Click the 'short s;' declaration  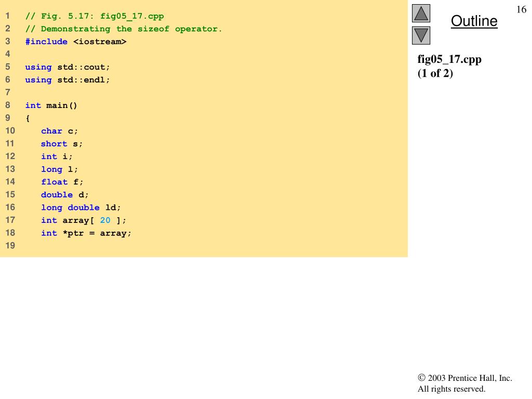62,144
